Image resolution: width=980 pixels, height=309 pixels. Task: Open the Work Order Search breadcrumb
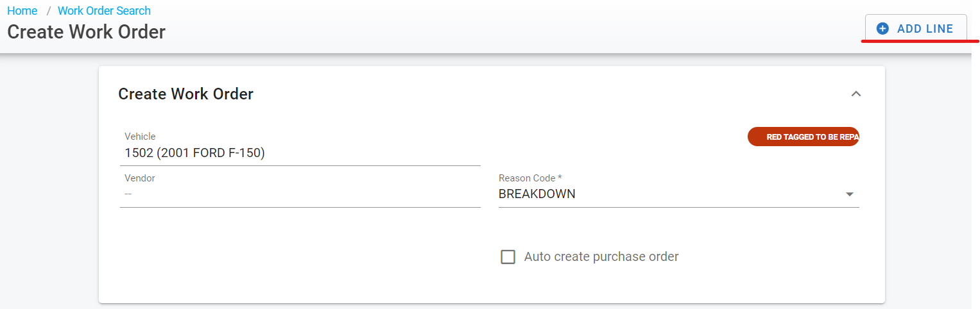coord(104,11)
